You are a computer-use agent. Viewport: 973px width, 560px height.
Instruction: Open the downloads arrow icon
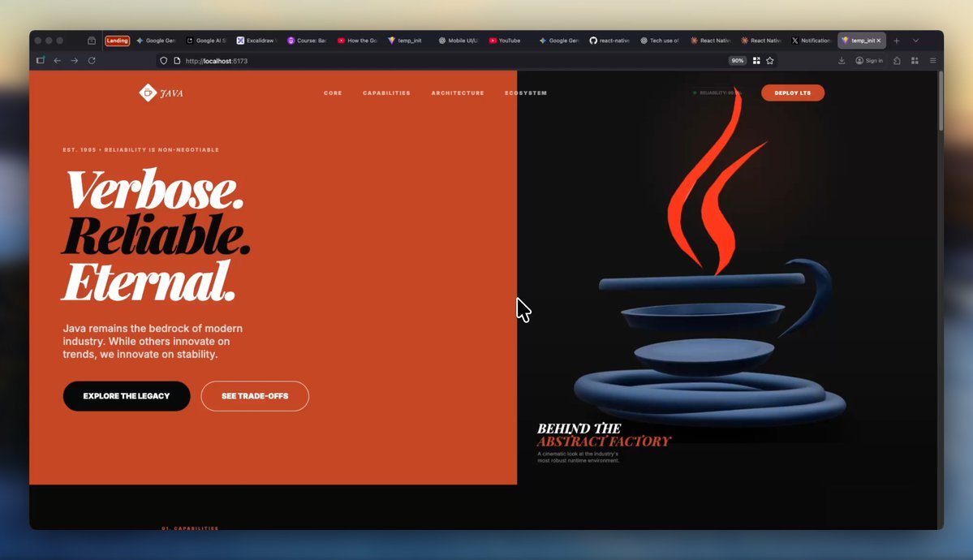point(842,61)
